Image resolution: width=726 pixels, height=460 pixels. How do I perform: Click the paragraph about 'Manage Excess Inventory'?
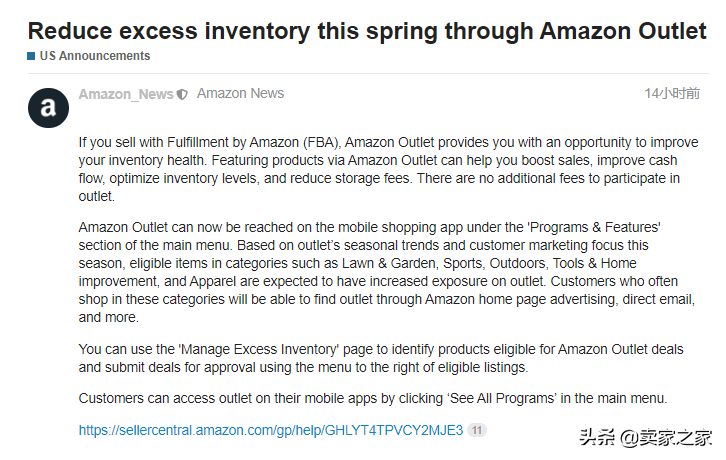pos(381,358)
